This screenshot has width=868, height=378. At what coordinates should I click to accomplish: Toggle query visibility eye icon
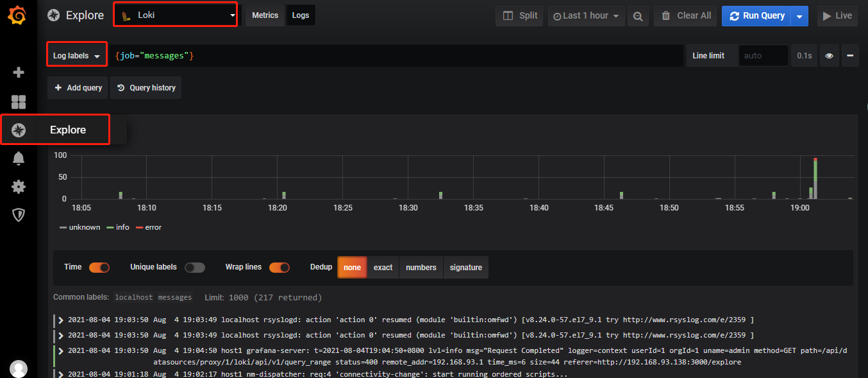coord(830,56)
